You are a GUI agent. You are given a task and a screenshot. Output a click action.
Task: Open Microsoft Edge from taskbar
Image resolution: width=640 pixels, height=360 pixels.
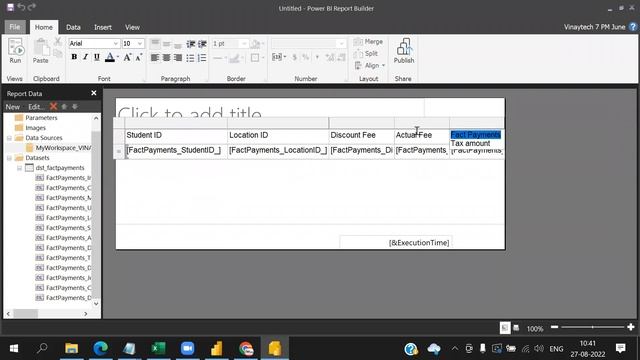[100, 348]
